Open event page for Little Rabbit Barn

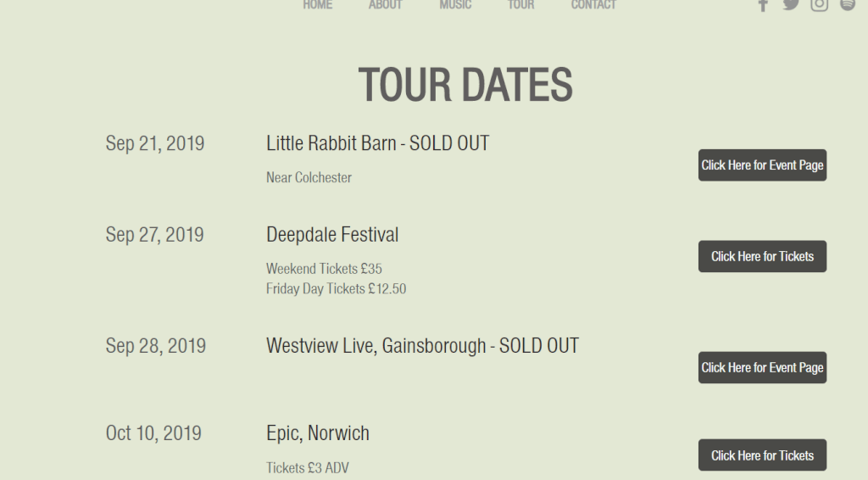(x=762, y=165)
